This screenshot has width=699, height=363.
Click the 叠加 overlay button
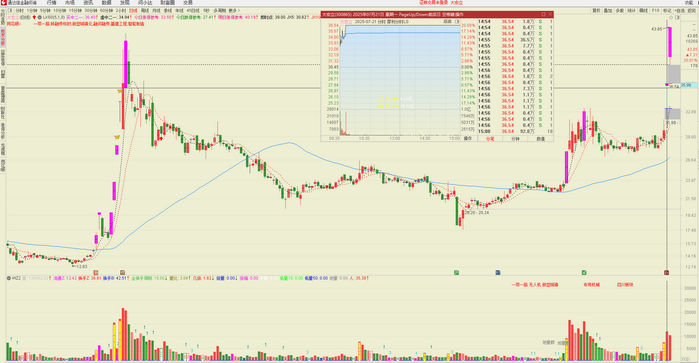[608, 11]
